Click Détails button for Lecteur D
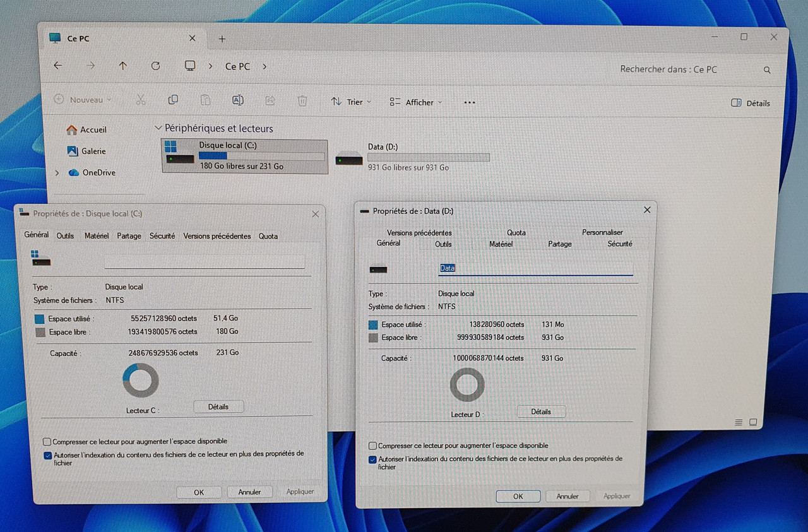808x532 pixels. 541,411
